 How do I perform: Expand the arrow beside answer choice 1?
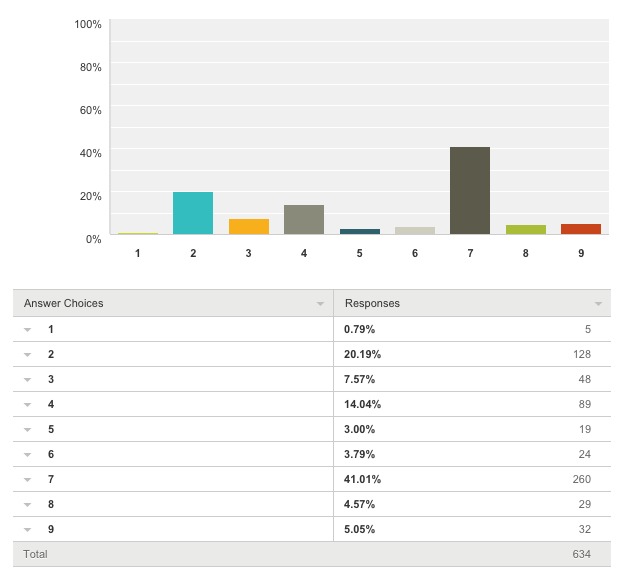pos(27,330)
